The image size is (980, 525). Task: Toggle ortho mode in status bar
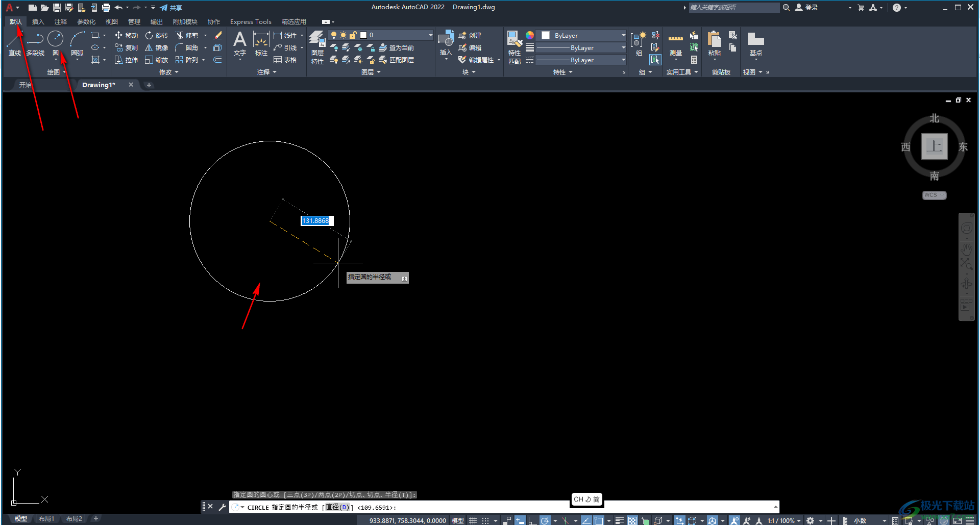point(532,520)
